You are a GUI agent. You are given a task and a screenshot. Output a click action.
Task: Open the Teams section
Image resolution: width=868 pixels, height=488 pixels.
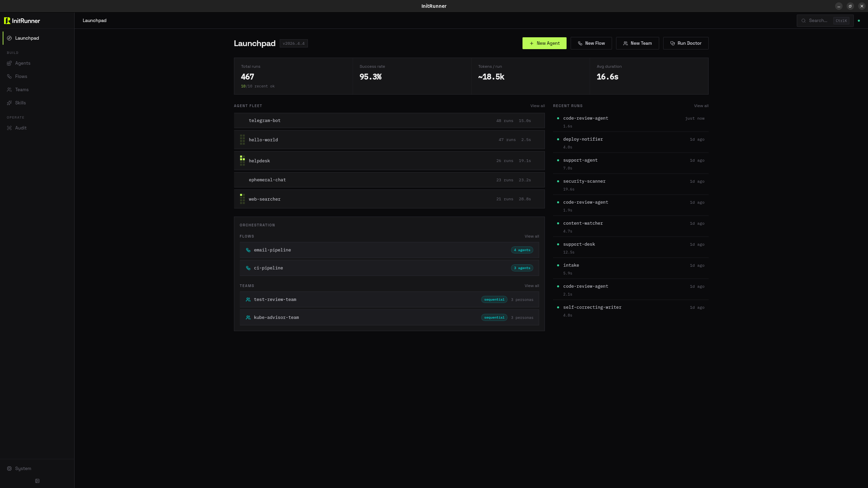(37, 90)
